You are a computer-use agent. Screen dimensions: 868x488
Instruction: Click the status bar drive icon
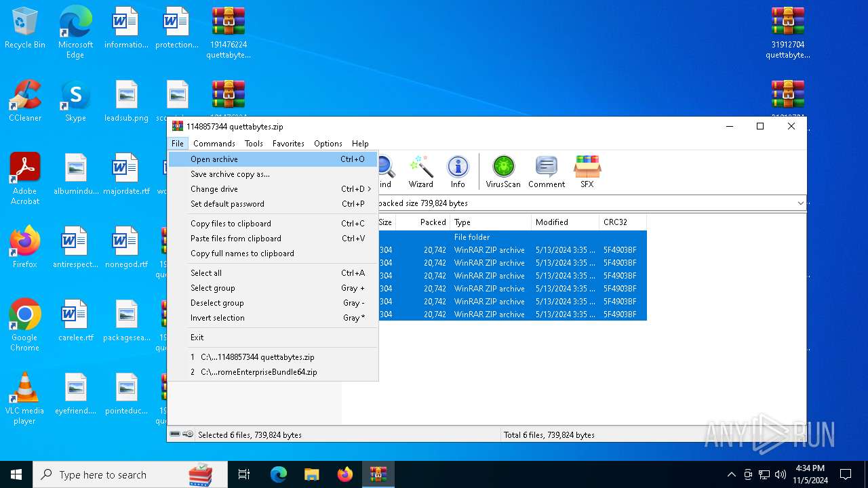point(176,434)
